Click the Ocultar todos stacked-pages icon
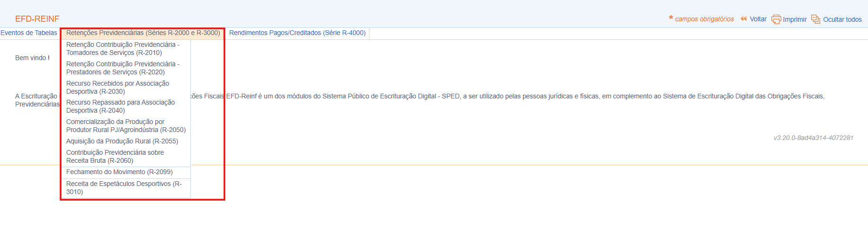The image size is (868, 248). click(816, 19)
